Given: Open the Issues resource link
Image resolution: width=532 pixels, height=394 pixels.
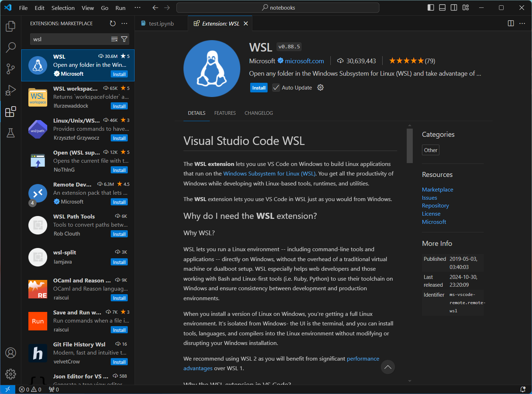Looking at the screenshot, I should click(429, 198).
